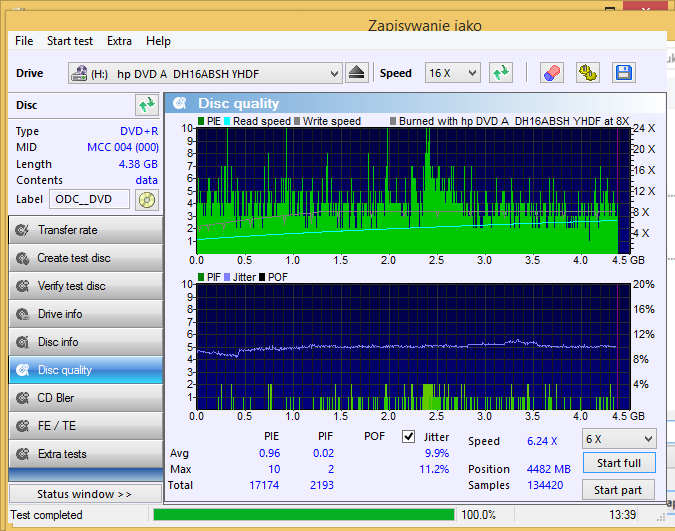Click the drive icon in Drive selector
Screen dimensions: 675x531
pos(79,73)
